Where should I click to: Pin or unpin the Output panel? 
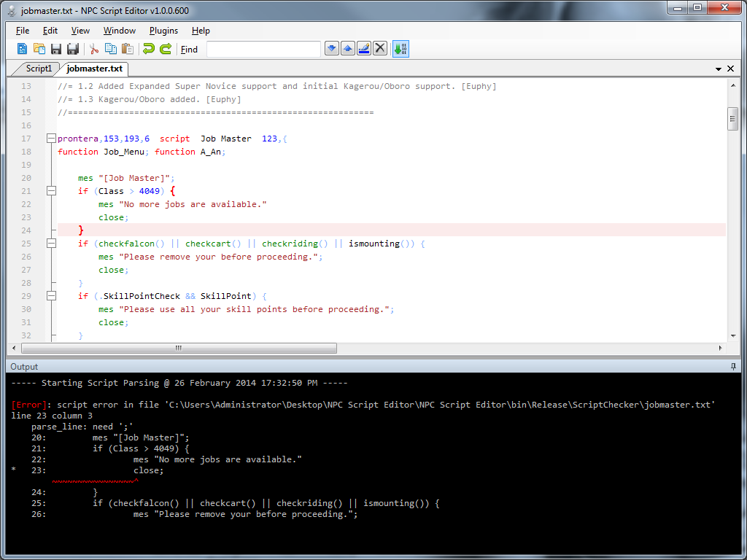pyautogui.click(x=733, y=366)
